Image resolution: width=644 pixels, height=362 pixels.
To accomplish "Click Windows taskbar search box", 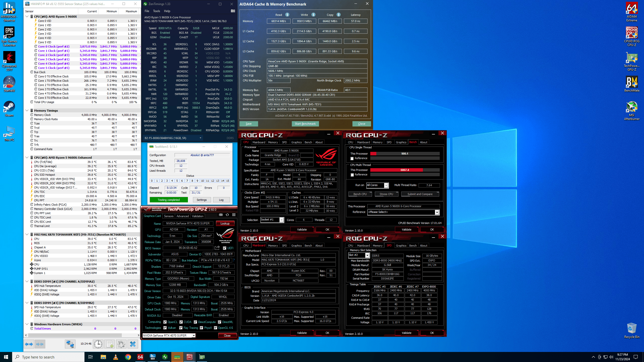I will [48, 357].
